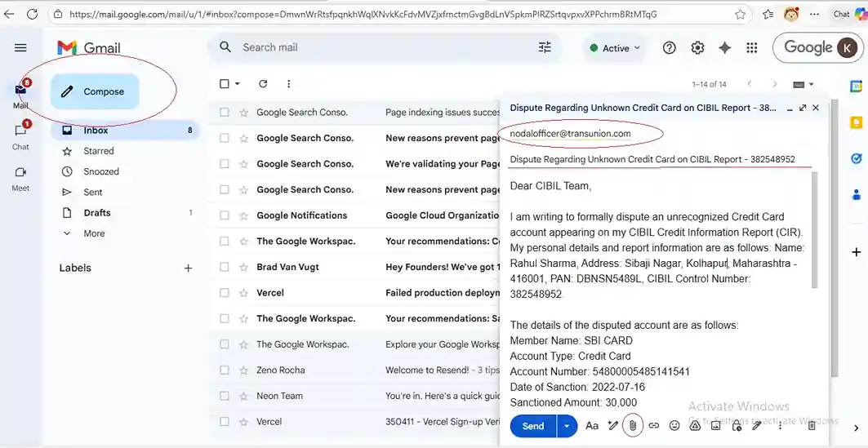Screen dimensions: 868x448
Task: Open Gmail settings gear
Action: click(x=697, y=48)
